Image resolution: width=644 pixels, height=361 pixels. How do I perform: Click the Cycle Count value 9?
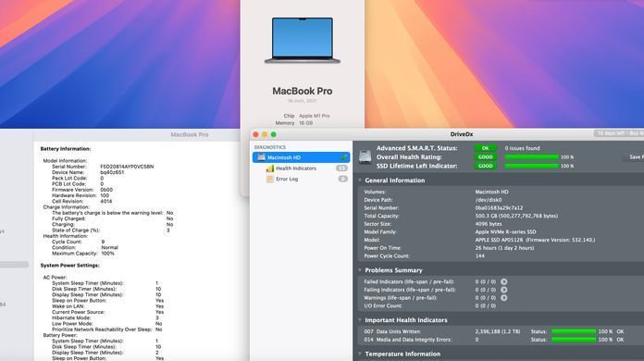coord(103,242)
